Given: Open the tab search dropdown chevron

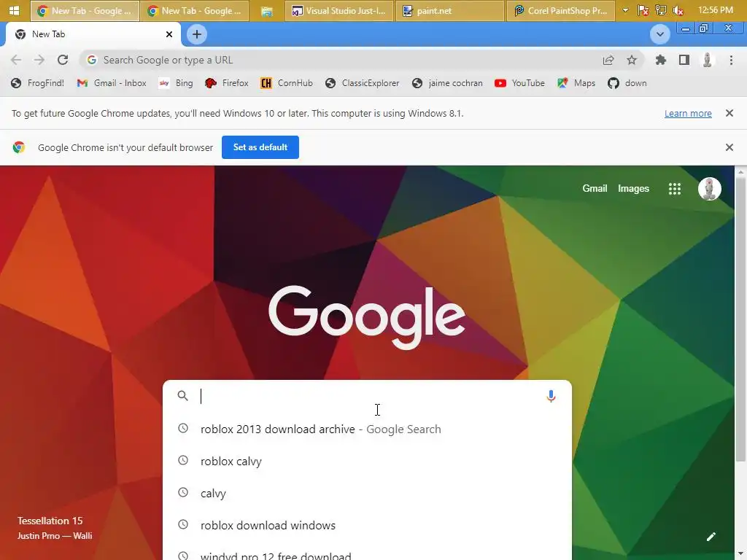Looking at the screenshot, I should coord(659,34).
